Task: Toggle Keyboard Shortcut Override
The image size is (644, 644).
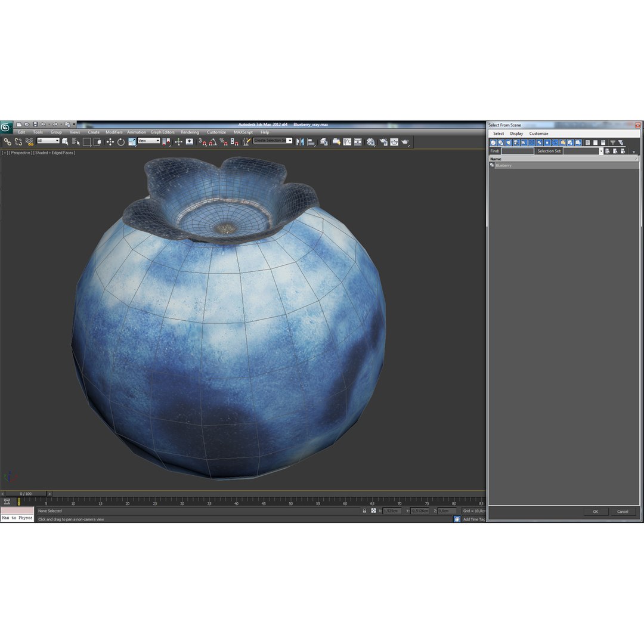Action: [190, 142]
